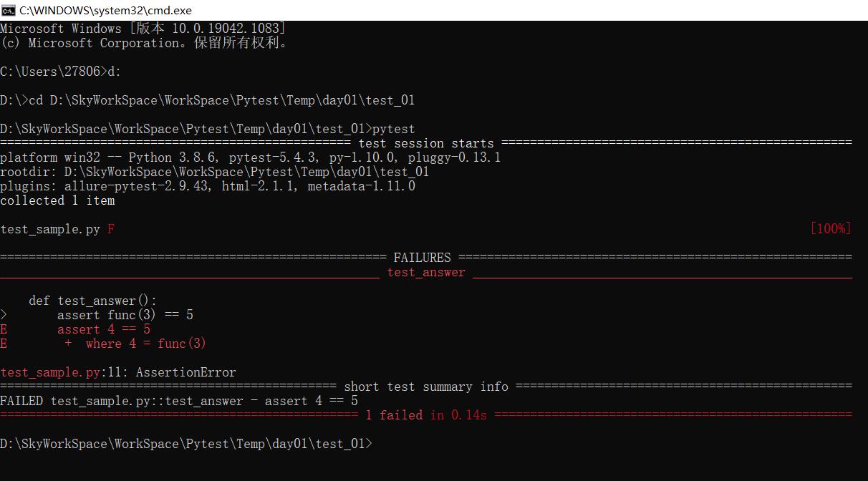Click test_sample.py:11 AssertionError location
The width and height of the screenshot is (868, 481).
click(118, 372)
